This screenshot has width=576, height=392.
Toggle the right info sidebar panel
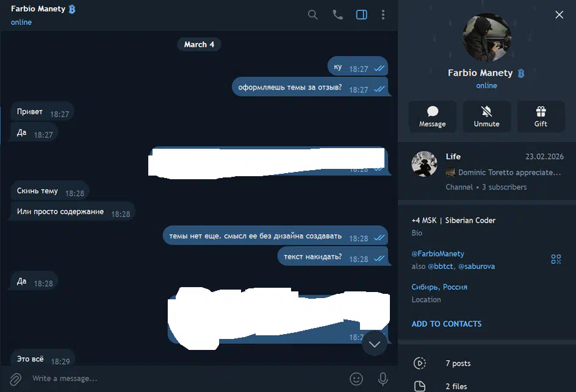[x=361, y=15]
